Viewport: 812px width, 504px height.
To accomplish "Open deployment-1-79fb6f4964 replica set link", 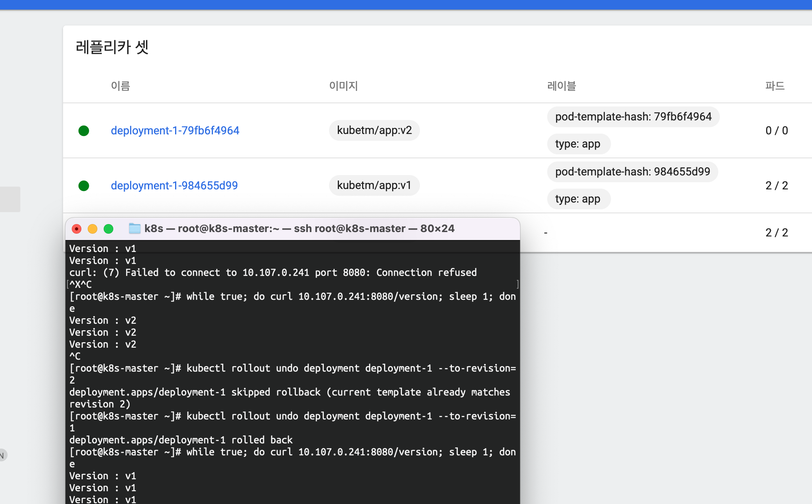I will coord(175,130).
